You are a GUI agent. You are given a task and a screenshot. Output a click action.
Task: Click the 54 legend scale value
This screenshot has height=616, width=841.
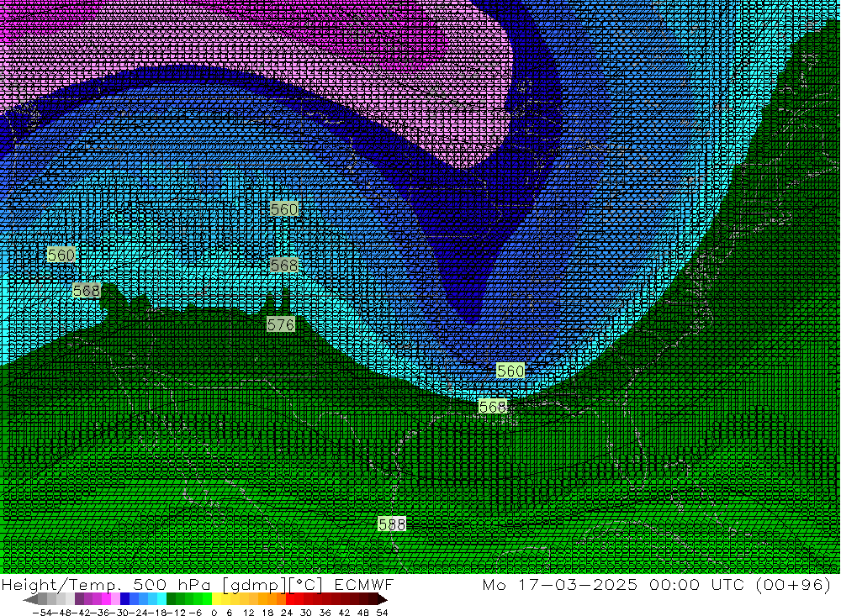[382, 613]
